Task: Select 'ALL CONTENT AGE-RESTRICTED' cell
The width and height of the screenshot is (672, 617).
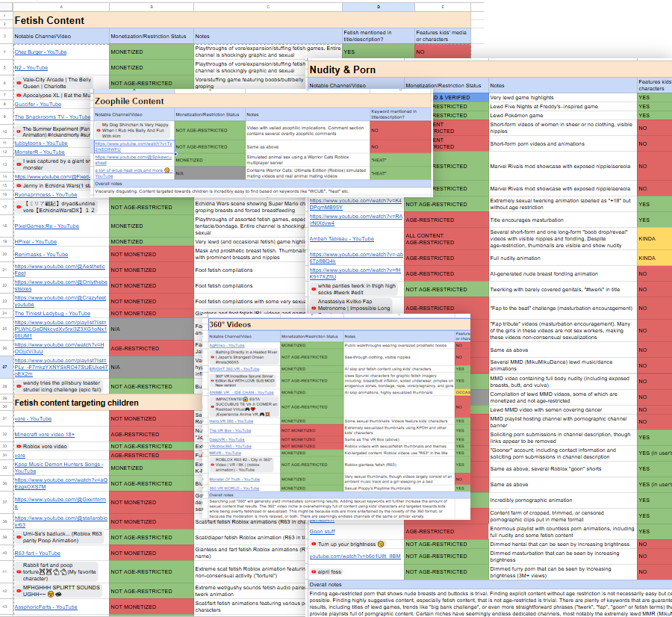Action: (447, 239)
